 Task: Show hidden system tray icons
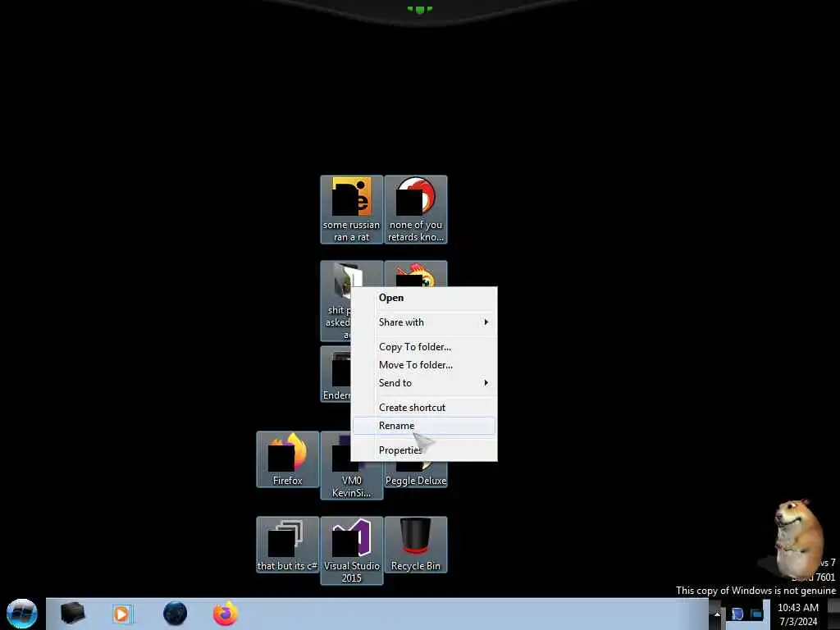point(717,614)
